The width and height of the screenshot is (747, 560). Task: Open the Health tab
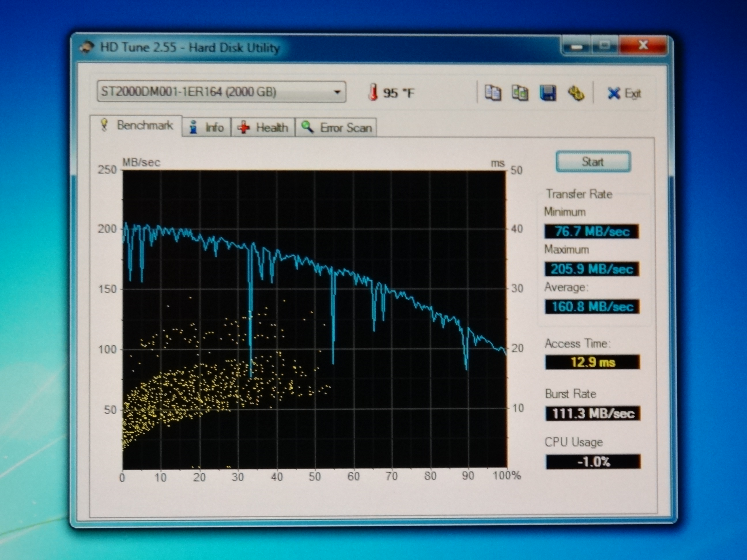pos(263,128)
